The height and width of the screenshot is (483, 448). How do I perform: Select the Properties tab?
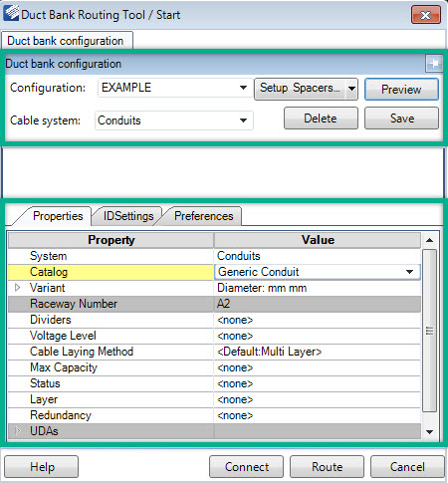coord(58,216)
